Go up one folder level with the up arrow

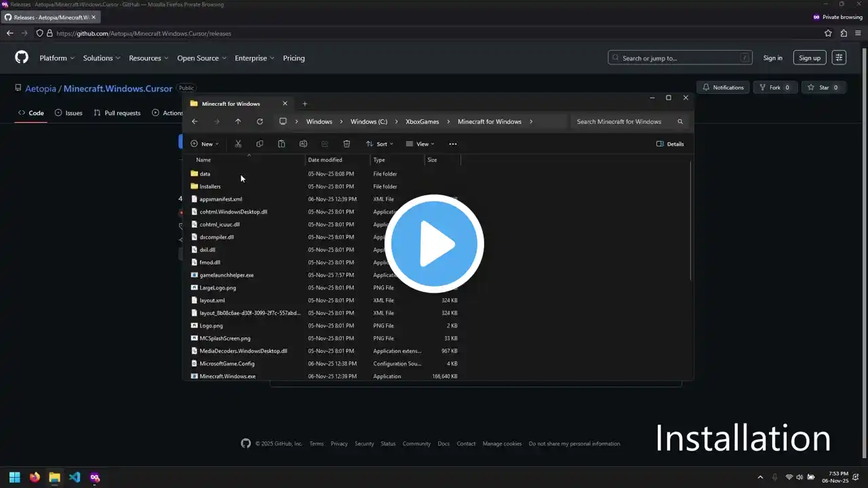tap(238, 122)
